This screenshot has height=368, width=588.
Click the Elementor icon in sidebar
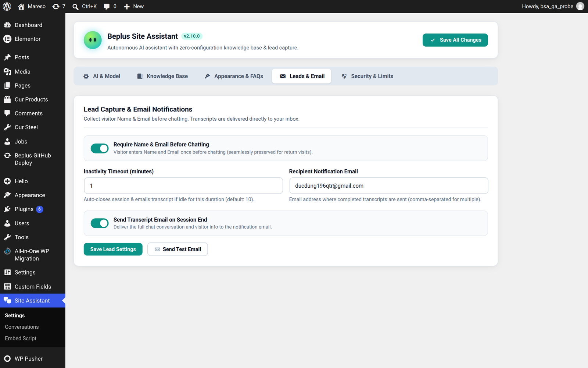(7, 39)
